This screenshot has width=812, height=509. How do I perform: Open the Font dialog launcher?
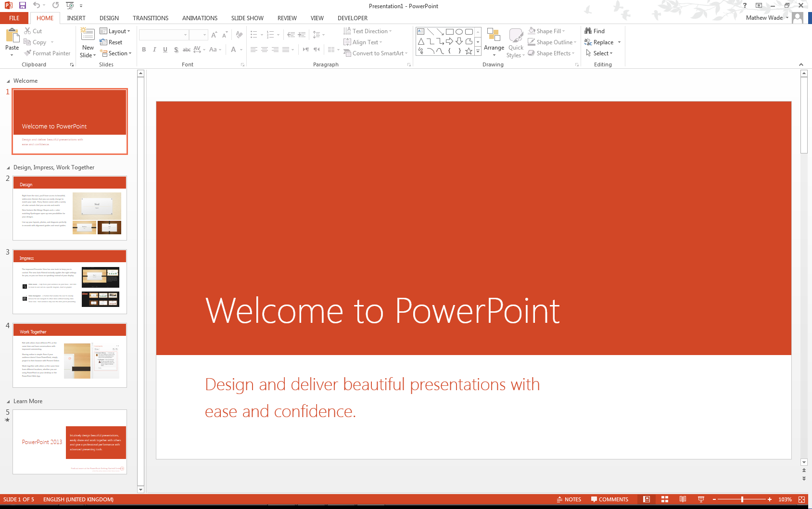pos(243,64)
